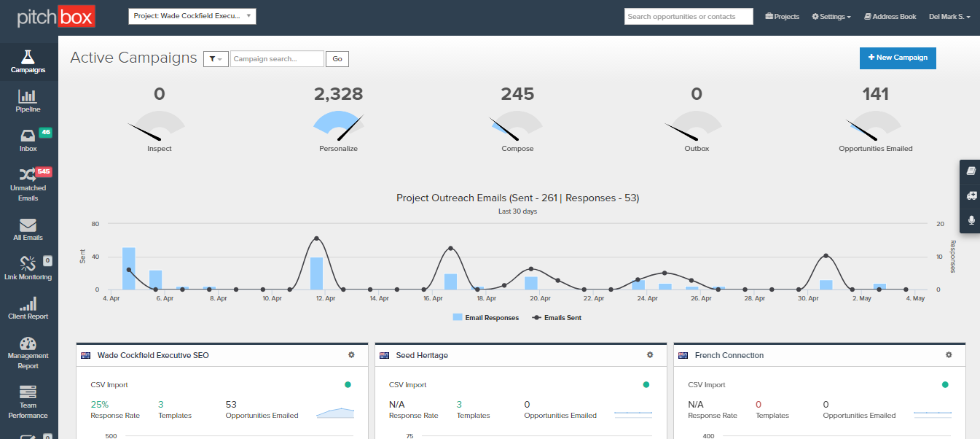Open Address Book in the top navigation
The image size is (980, 439).
(x=890, y=17)
